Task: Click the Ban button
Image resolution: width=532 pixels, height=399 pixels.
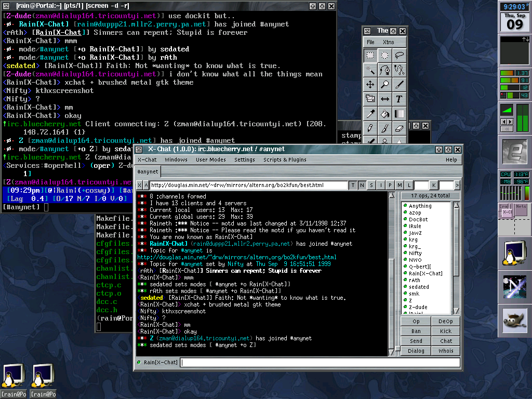Action: pos(416,331)
